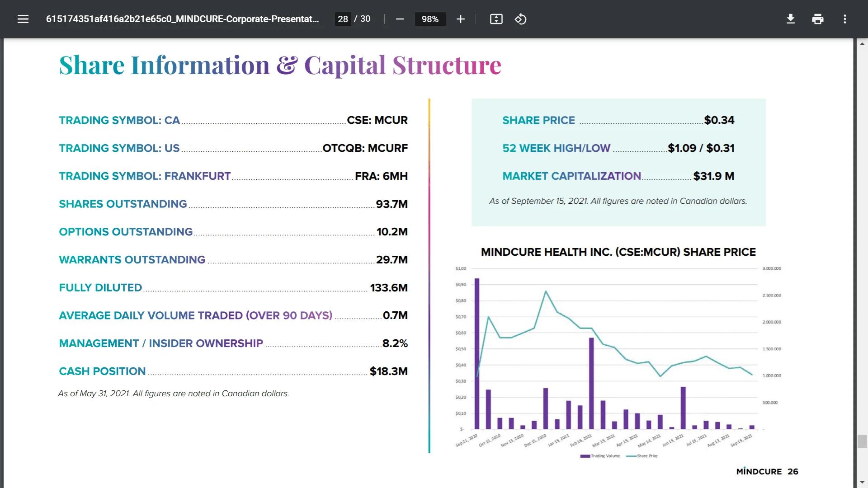The width and height of the screenshot is (868, 488).
Task: Click the zoom level field showing 98%
Action: (x=430, y=19)
